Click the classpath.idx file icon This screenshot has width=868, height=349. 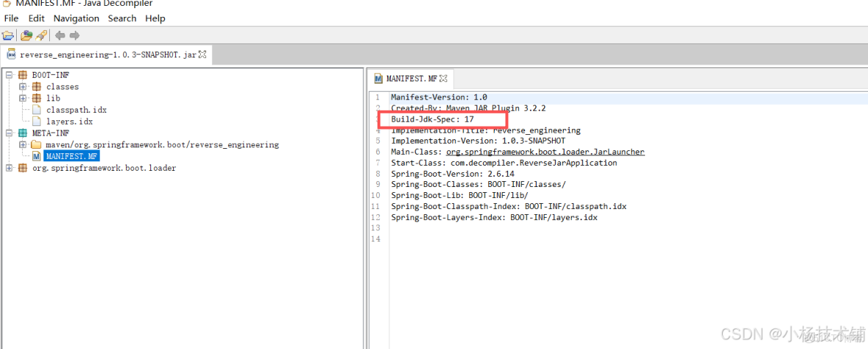pyautogui.click(x=37, y=110)
